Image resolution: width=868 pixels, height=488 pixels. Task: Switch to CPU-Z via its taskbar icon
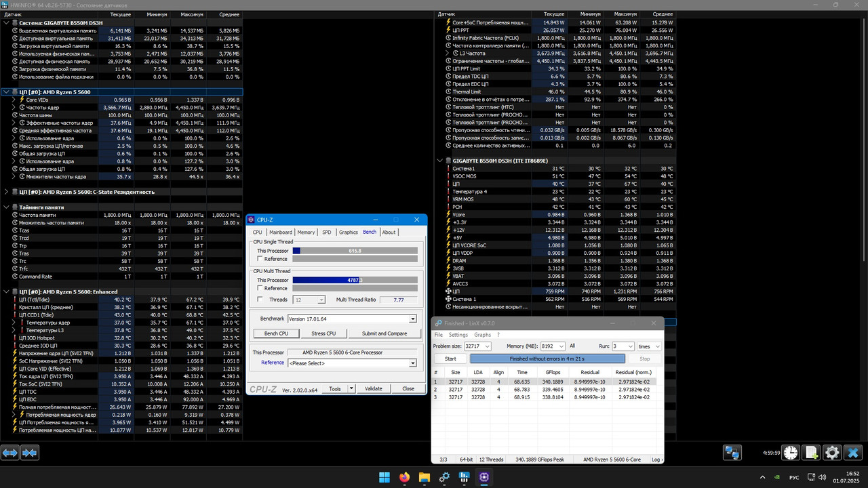484,477
